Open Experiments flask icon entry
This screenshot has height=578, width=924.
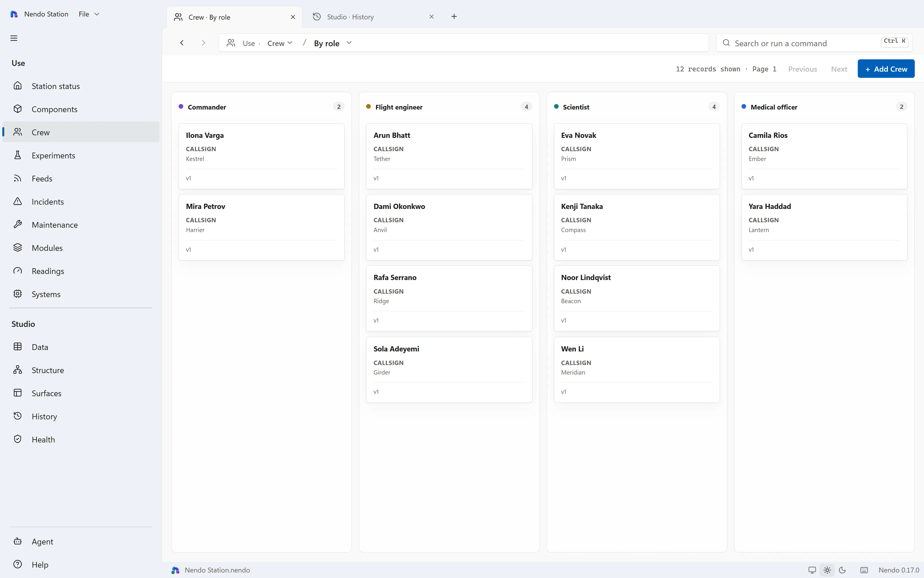point(81,155)
